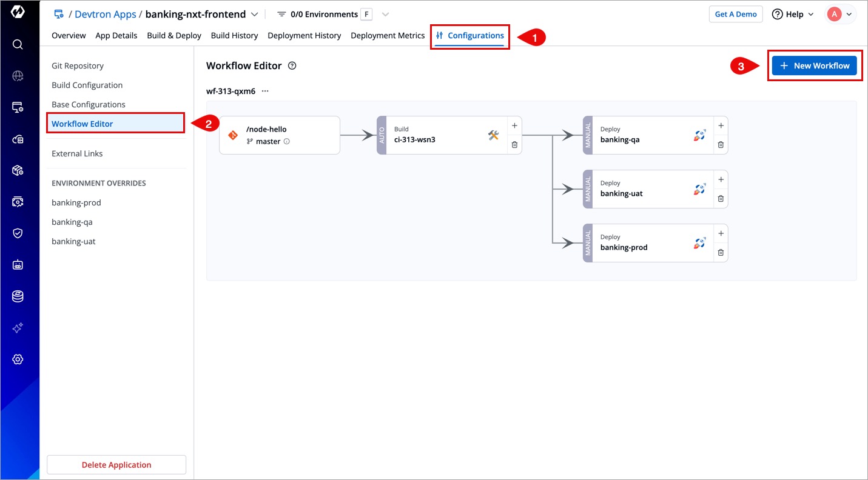The height and width of the screenshot is (480, 868).
Task: Delete the banking-uat deploy pipeline
Action: [721, 199]
